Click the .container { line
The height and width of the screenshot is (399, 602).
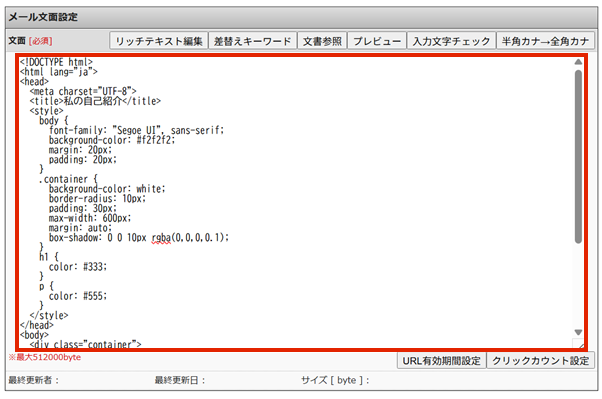[x=68, y=179]
